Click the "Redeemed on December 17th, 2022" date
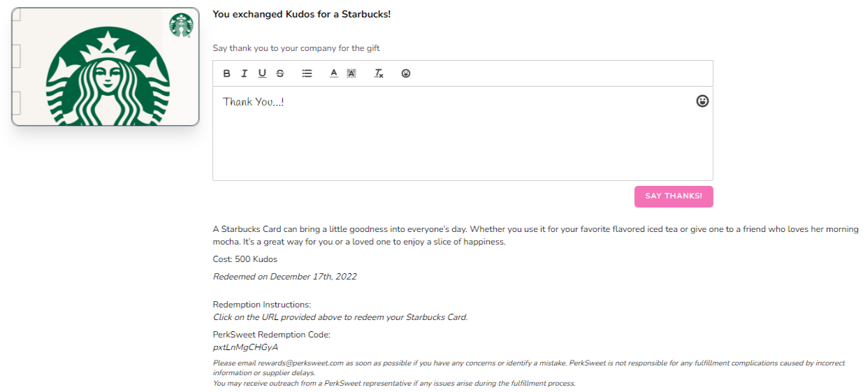This screenshot has width=868, height=392. [x=284, y=277]
